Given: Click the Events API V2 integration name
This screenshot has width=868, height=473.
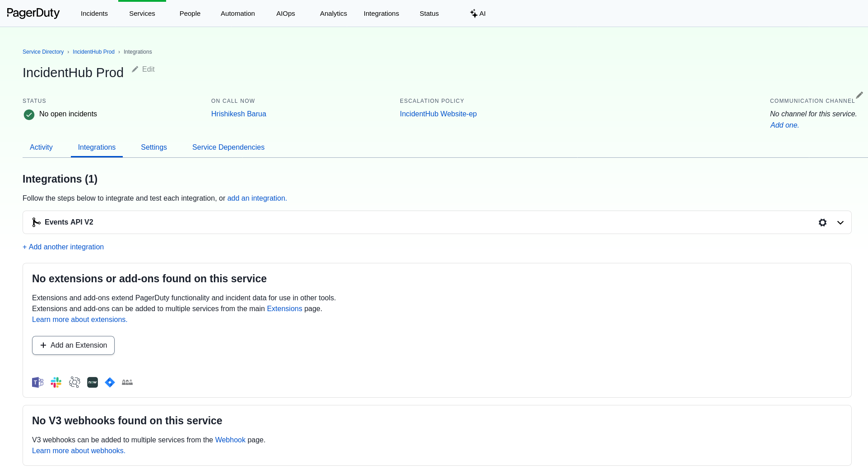Looking at the screenshot, I should (69, 222).
